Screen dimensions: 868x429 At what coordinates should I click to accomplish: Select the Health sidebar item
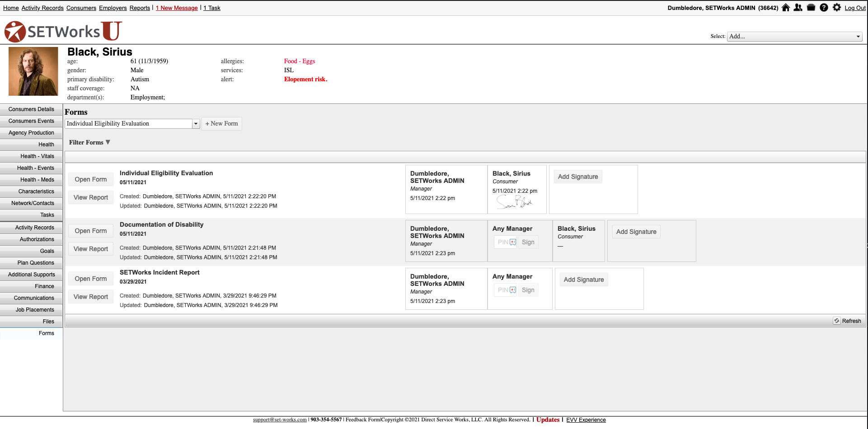(x=31, y=145)
